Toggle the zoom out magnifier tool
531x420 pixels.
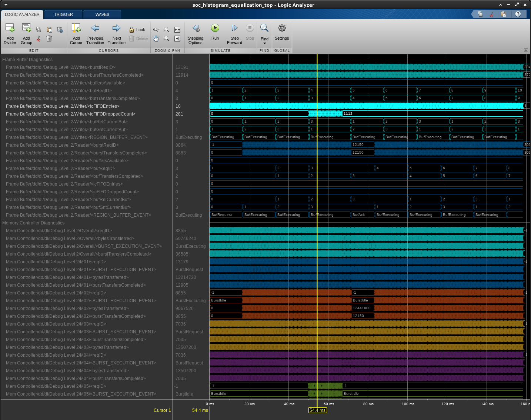(167, 39)
